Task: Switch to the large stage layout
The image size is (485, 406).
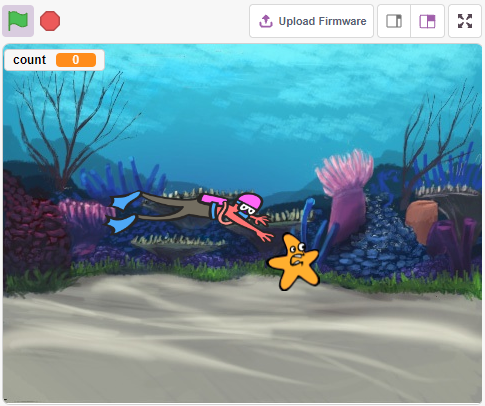Action: [428, 21]
